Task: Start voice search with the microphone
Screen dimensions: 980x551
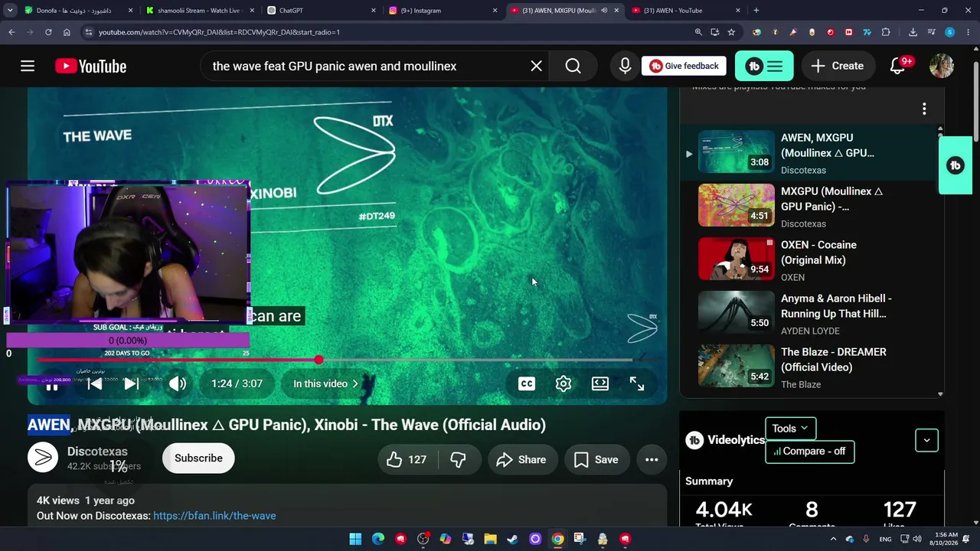Action: pyautogui.click(x=625, y=66)
